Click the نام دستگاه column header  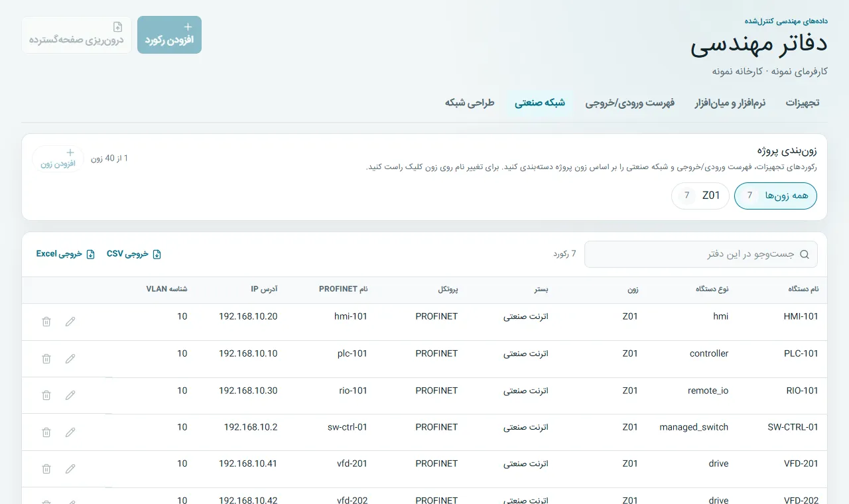pyautogui.click(x=803, y=289)
